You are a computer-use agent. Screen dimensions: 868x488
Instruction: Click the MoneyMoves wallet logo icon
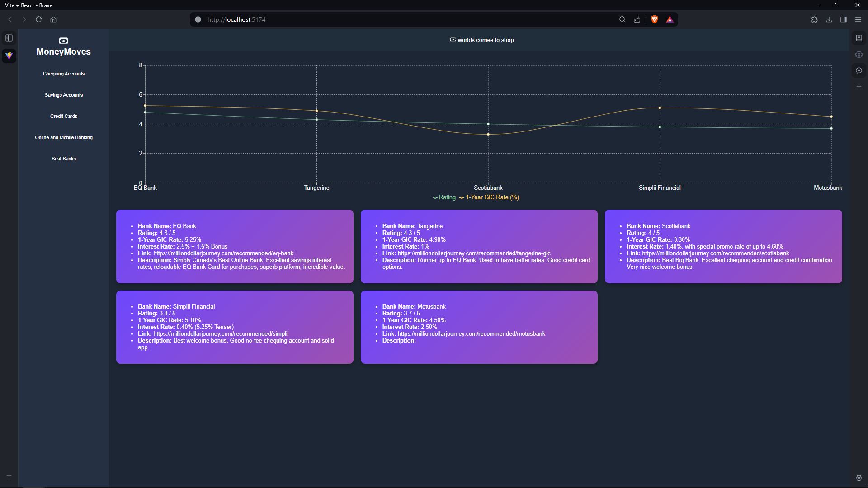click(x=63, y=41)
